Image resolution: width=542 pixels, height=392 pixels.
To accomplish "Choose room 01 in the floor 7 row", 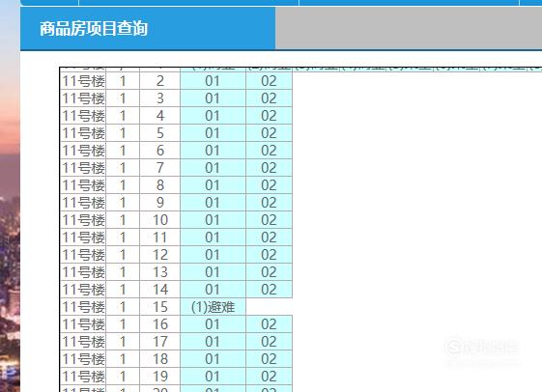I will (x=213, y=168).
